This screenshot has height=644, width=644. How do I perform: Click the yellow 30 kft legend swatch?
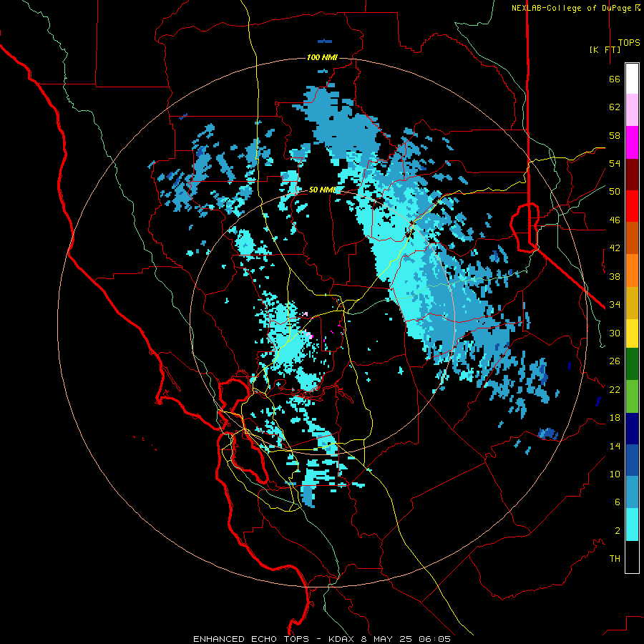point(632,333)
